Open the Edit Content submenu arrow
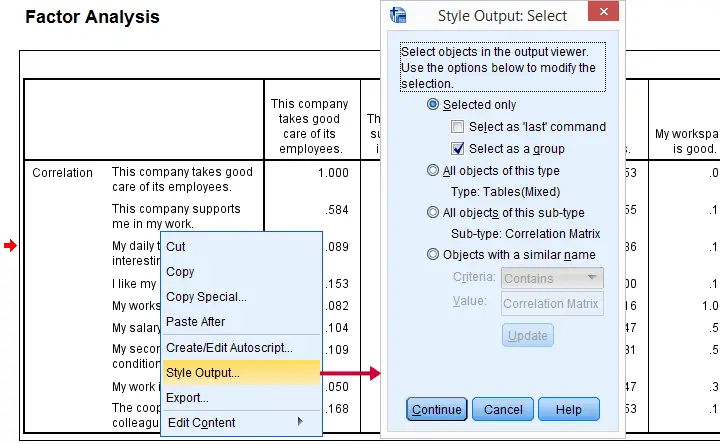This screenshot has width=720, height=444. (300, 422)
